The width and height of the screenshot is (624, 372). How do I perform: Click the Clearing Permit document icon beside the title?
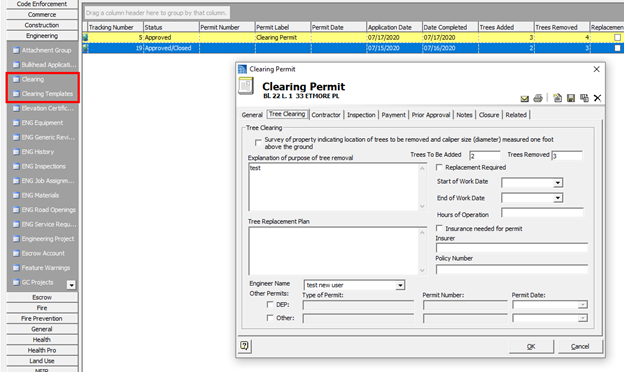tap(246, 86)
